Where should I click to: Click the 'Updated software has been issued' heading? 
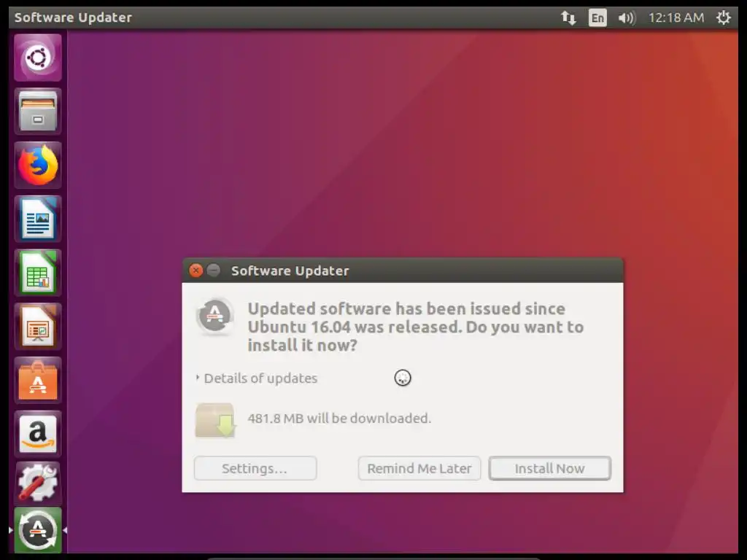pyautogui.click(x=415, y=327)
